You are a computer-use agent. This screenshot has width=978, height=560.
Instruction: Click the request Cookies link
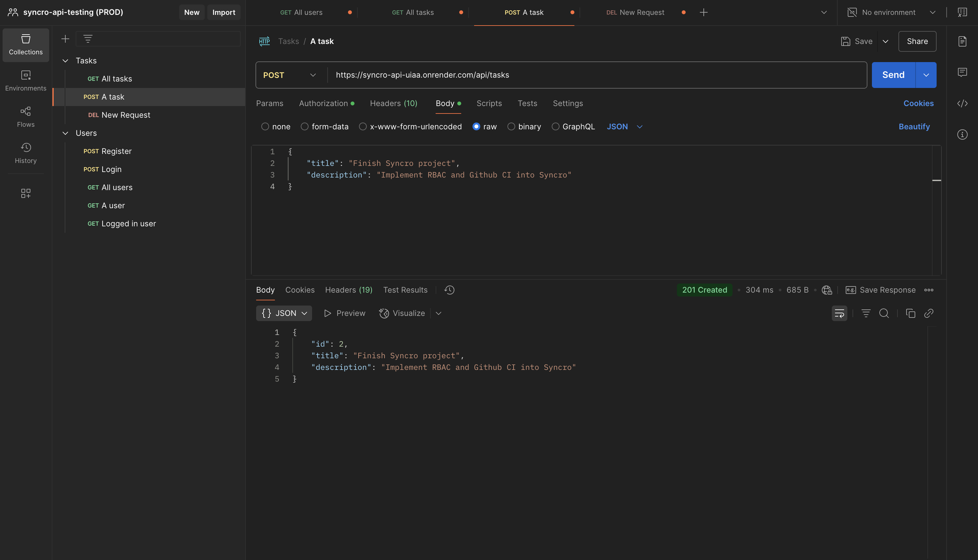click(918, 103)
